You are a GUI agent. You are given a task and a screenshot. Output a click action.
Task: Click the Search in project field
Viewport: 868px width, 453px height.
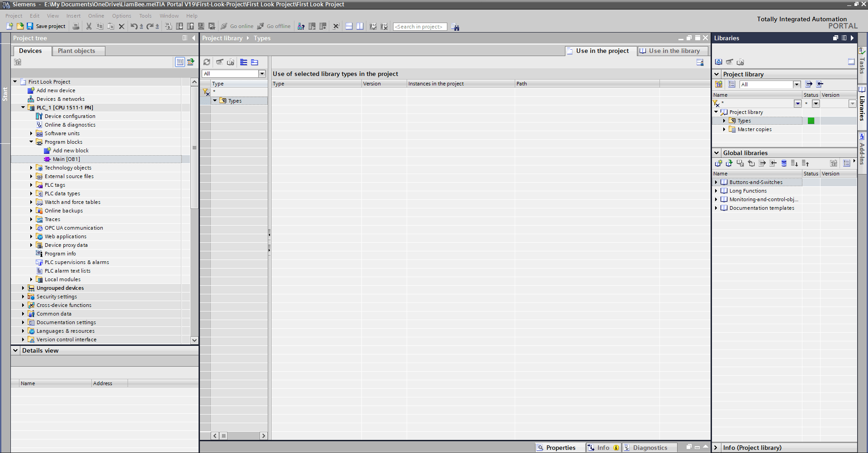pyautogui.click(x=419, y=27)
